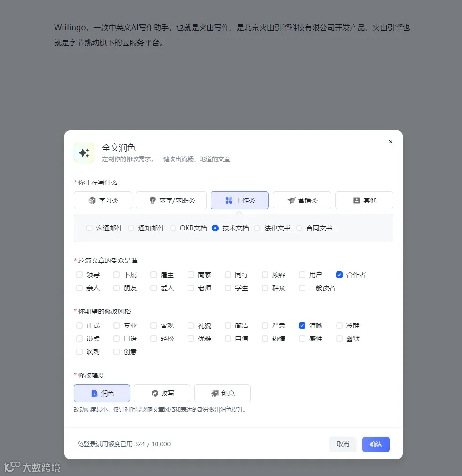
Task: Select the 改写 modification level button
Action: click(162, 393)
